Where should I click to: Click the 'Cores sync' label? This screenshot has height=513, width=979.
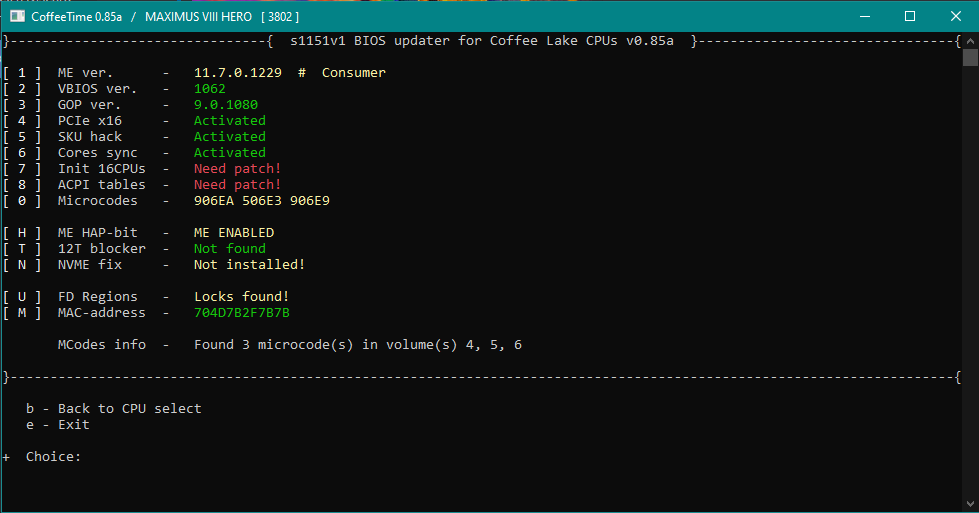(x=97, y=153)
